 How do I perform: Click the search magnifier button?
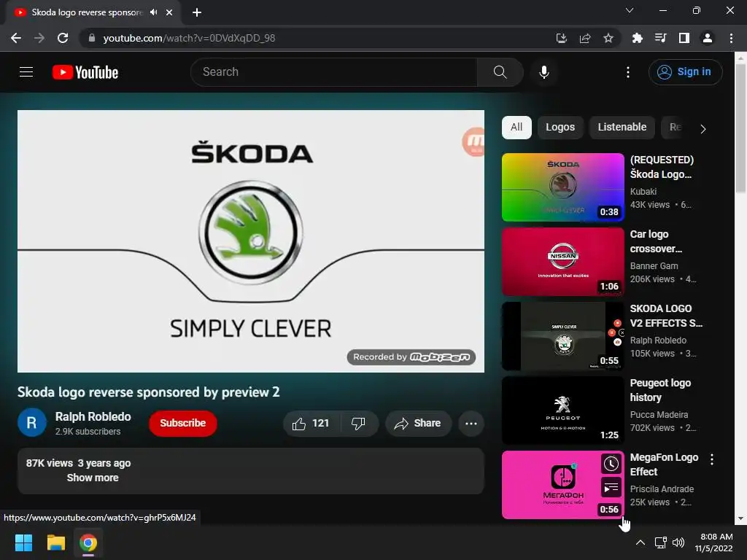pyautogui.click(x=500, y=72)
